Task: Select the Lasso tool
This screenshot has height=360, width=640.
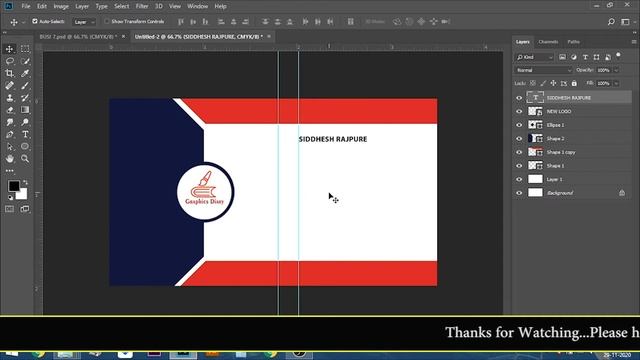Action: [9, 61]
